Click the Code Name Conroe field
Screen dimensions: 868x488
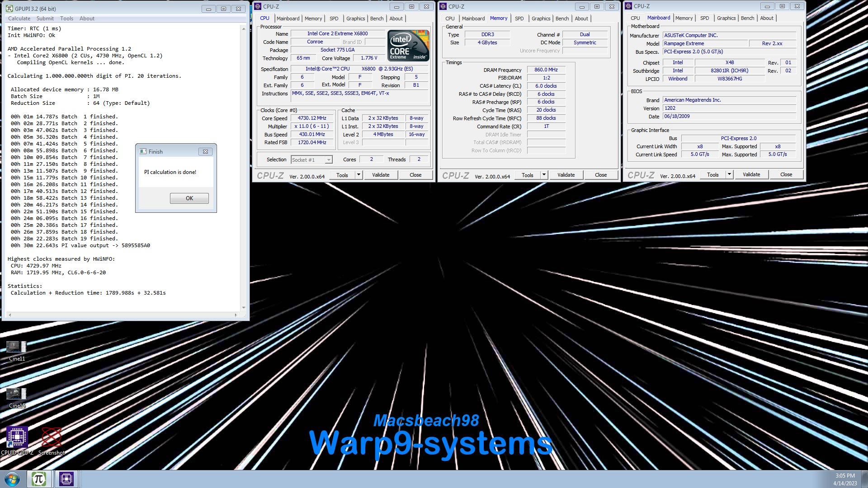315,42
